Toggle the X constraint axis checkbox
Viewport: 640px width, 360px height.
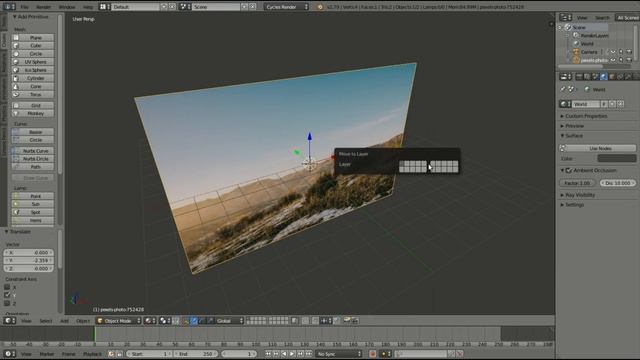(x=7, y=287)
